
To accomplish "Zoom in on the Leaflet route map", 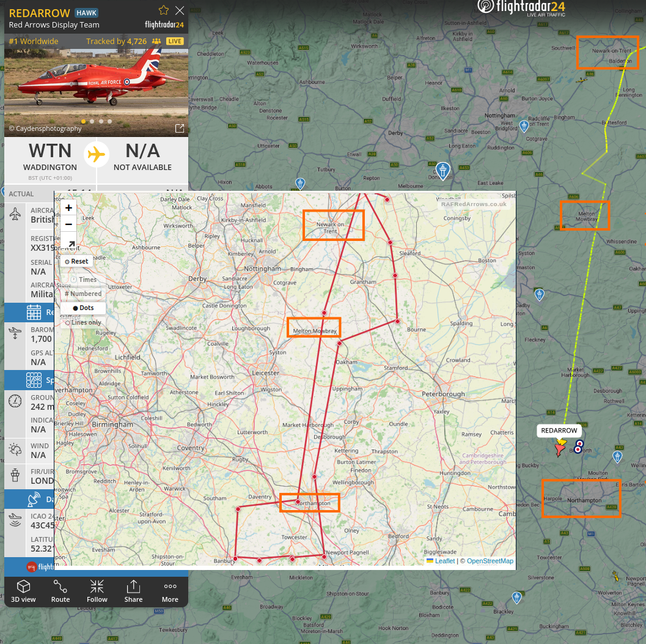I will (69, 208).
